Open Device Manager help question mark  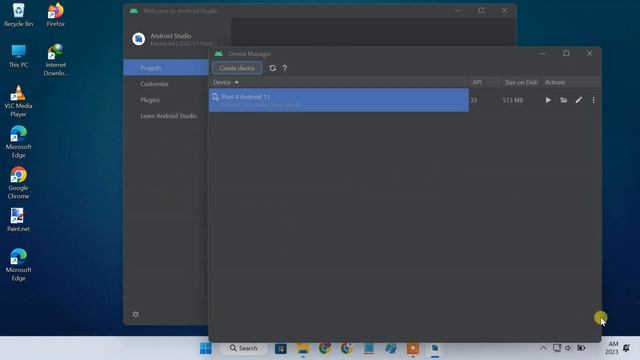coord(284,68)
